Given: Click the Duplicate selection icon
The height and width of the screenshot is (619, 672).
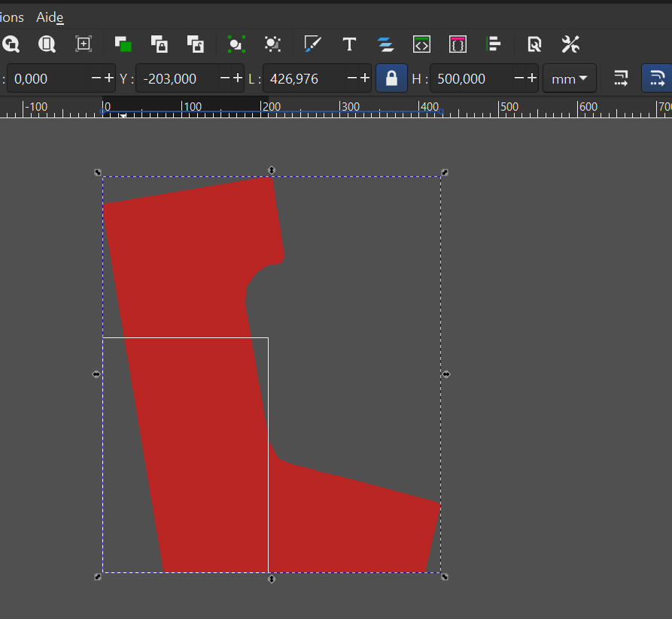Looking at the screenshot, I should (123, 44).
